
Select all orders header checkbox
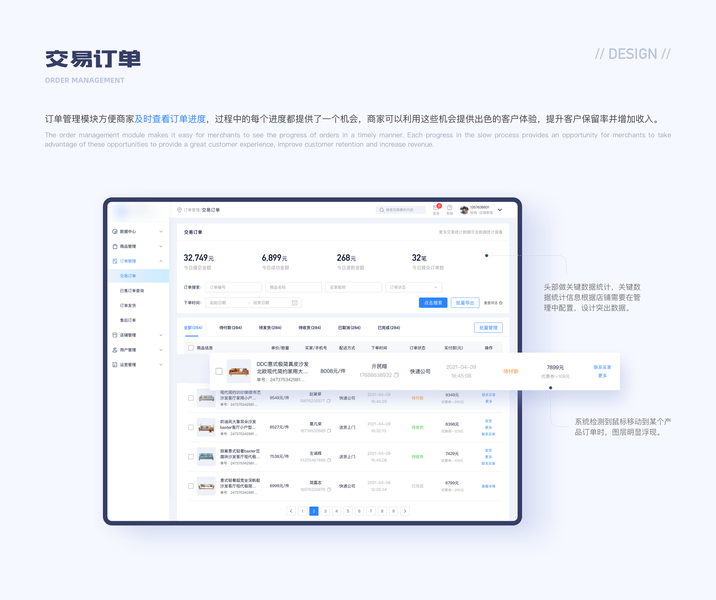191,348
